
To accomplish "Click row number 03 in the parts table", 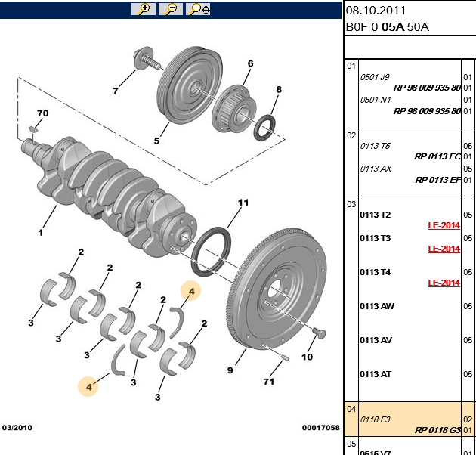I will coord(351,204).
